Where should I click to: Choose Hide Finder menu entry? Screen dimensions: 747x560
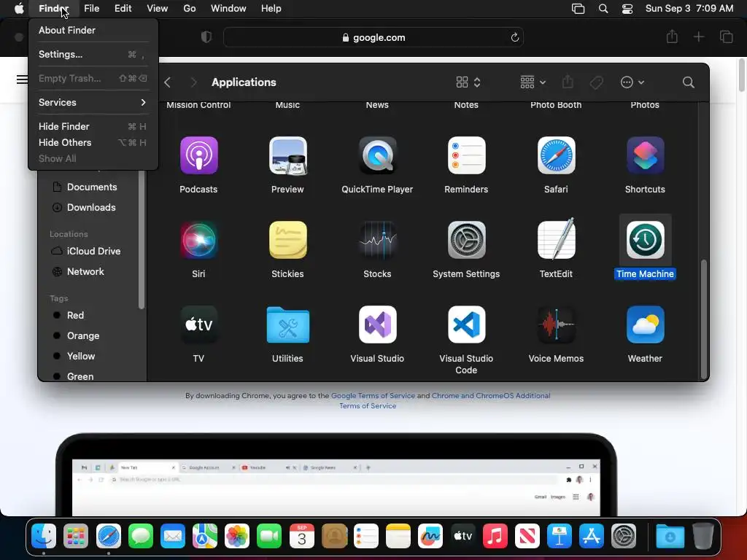(93, 126)
